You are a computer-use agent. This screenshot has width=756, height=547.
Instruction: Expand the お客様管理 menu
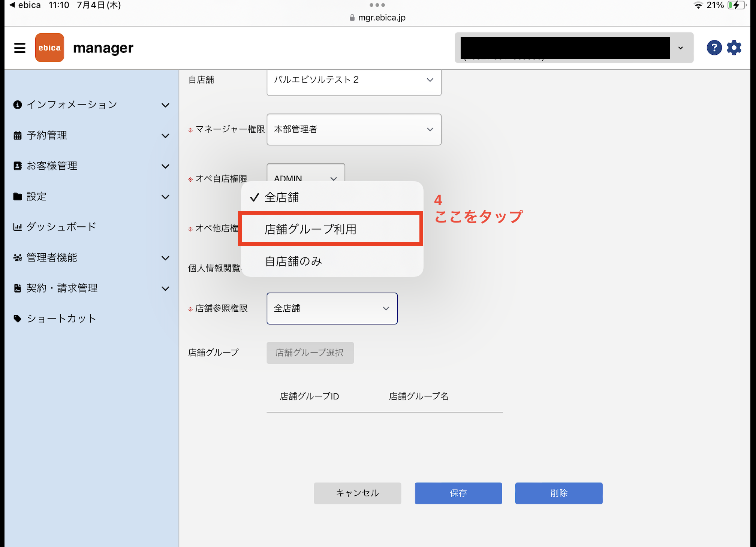(165, 166)
